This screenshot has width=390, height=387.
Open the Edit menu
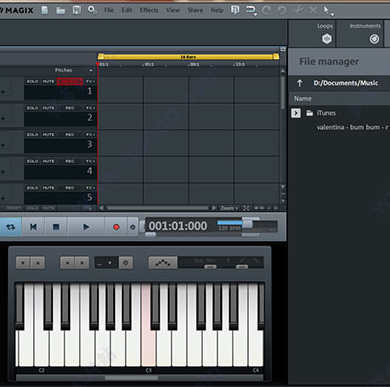(x=127, y=10)
